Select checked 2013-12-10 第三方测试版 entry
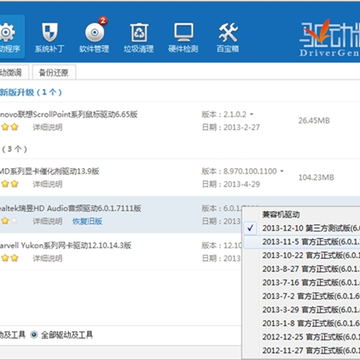The width and height of the screenshot is (360, 360). (x=302, y=228)
